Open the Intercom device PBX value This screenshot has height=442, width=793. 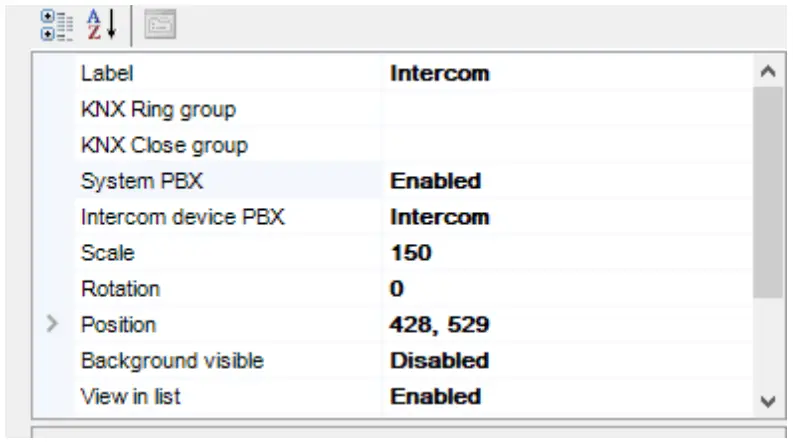pos(439,217)
